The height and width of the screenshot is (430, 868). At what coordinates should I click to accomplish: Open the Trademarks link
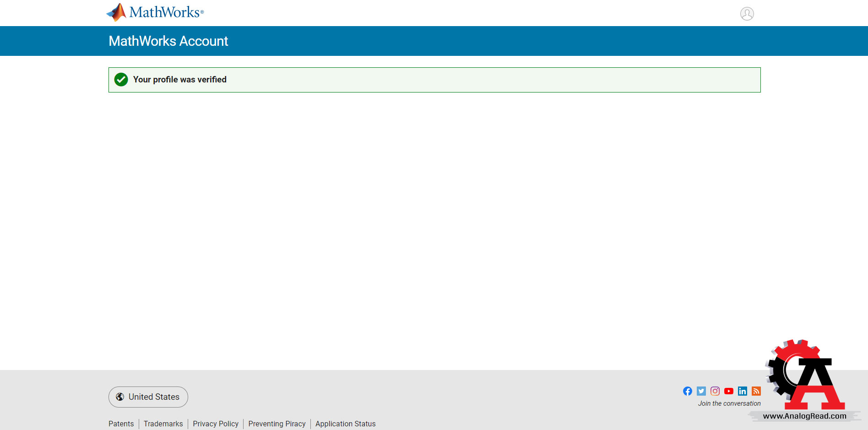tap(163, 424)
